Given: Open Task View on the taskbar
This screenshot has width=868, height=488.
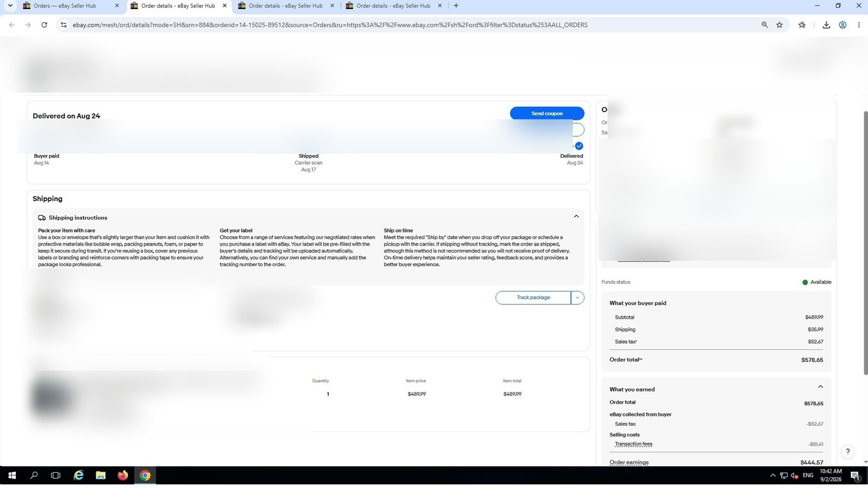Looking at the screenshot, I should click(x=55, y=476).
